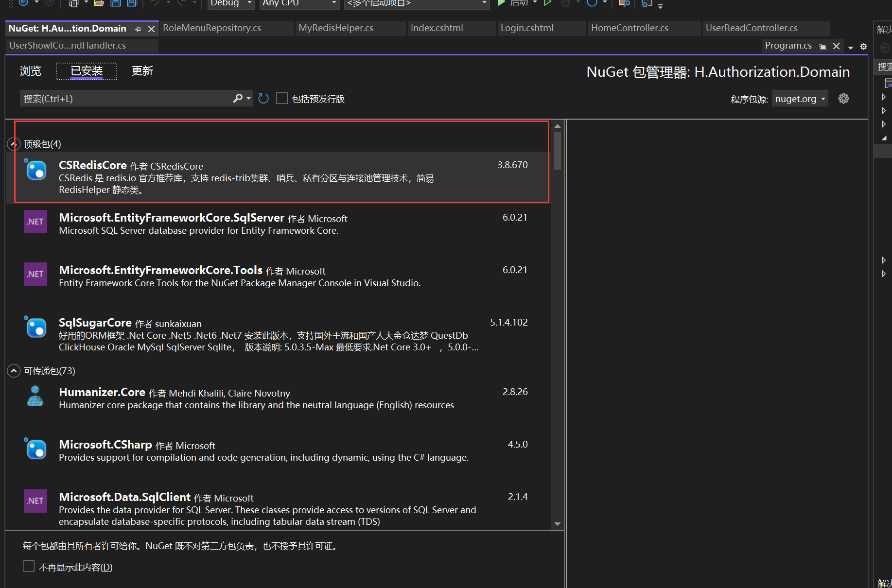892x588 pixels.
Task: Switch to the 浏览 tab
Action: 31,71
